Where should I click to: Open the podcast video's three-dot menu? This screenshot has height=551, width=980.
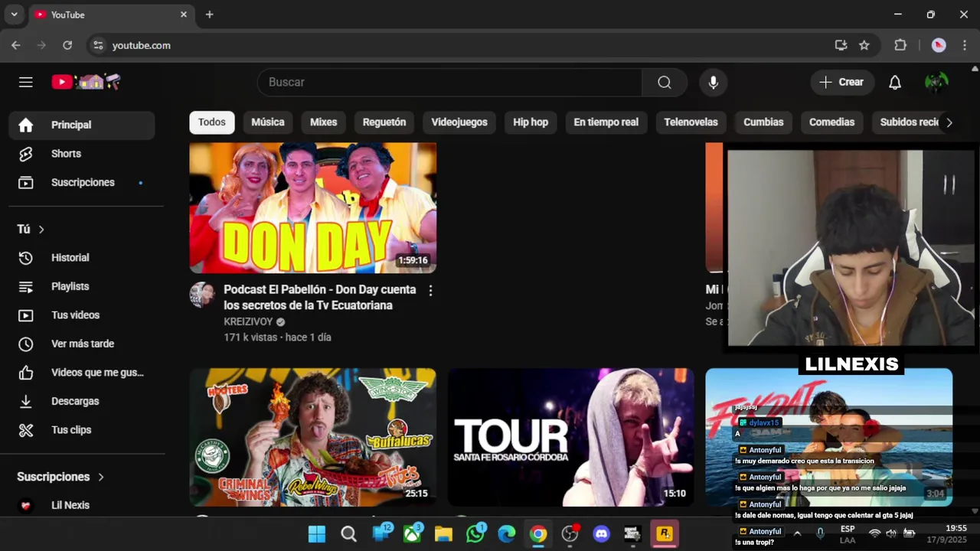point(430,291)
